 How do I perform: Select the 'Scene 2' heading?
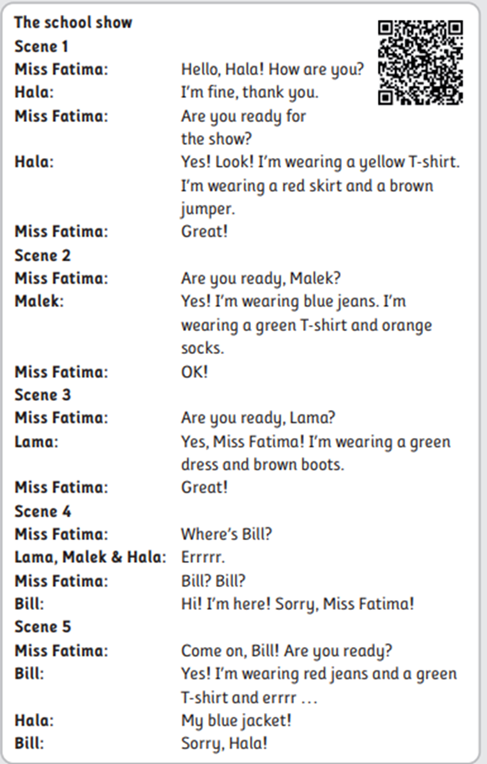[42, 255]
